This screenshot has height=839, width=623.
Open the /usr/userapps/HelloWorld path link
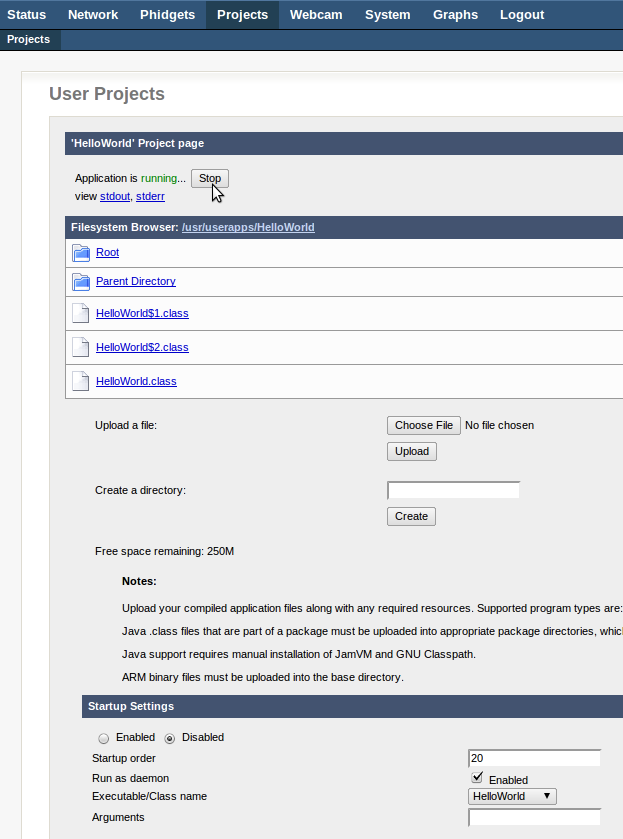(x=248, y=228)
